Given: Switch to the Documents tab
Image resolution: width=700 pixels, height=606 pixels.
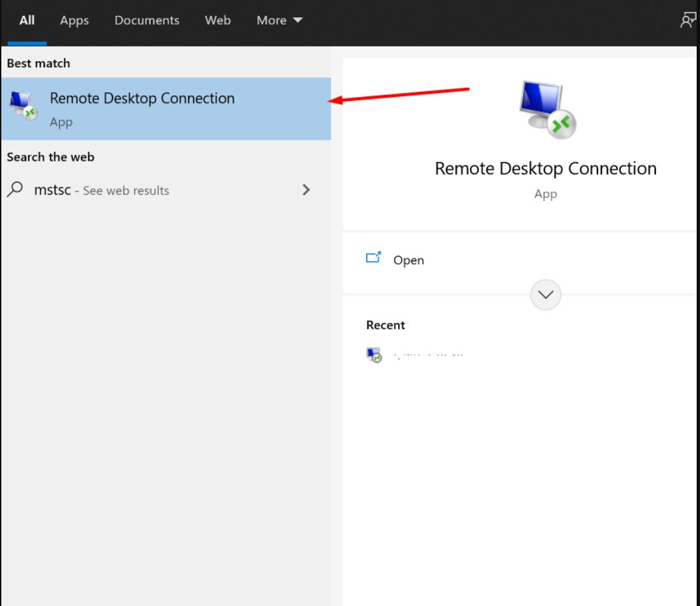Looking at the screenshot, I should point(146,20).
